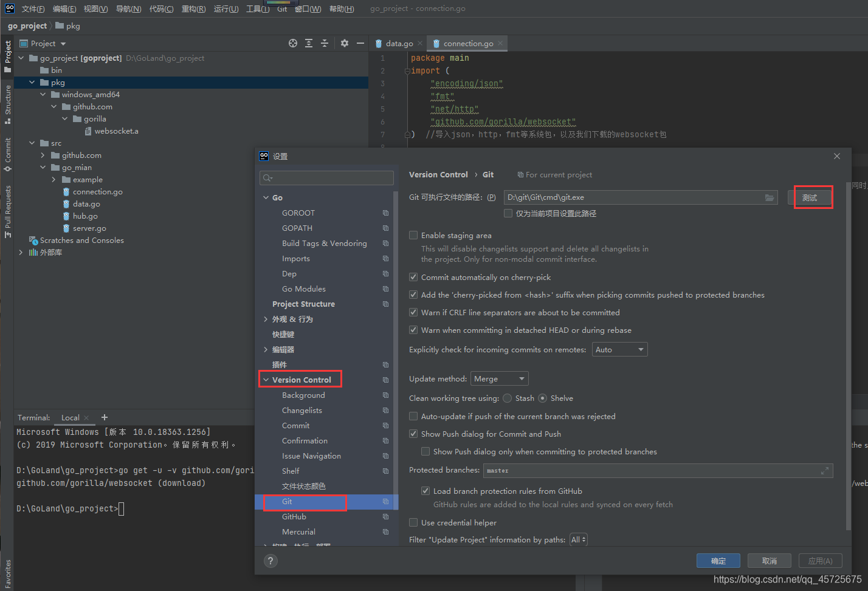Open the 帮助(H) menu
868x591 pixels.
342,9
